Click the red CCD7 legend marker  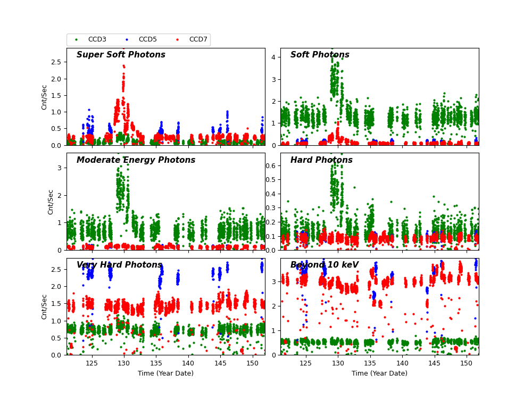point(177,40)
